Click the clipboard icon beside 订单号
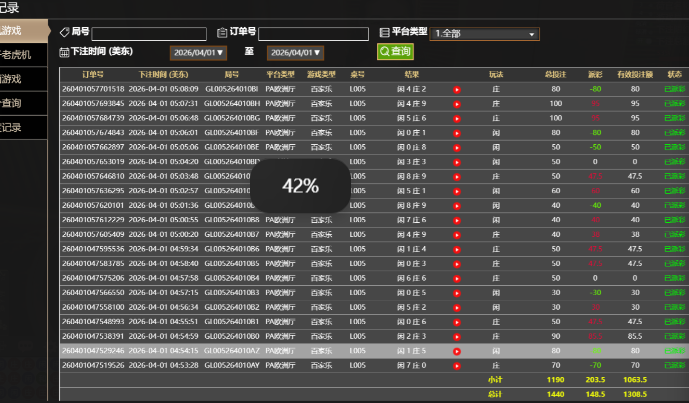The width and height of the screenshot is (689, 403). (x=222, y=33)
